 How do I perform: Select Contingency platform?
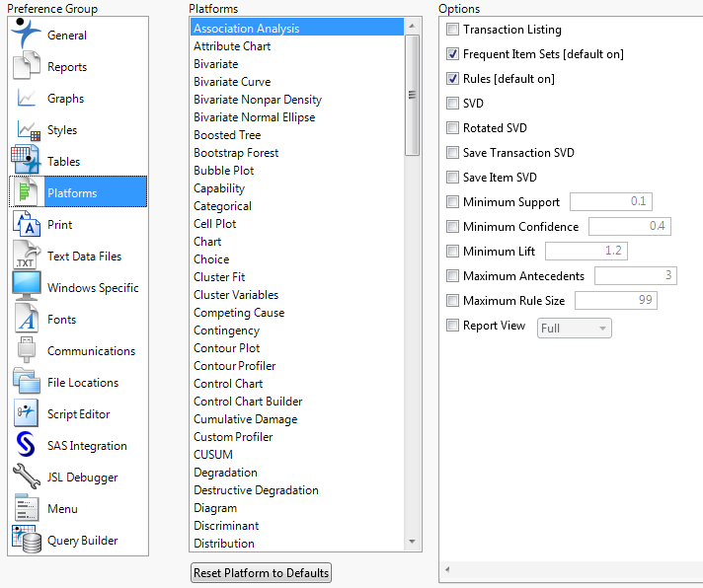click(297, 331)
